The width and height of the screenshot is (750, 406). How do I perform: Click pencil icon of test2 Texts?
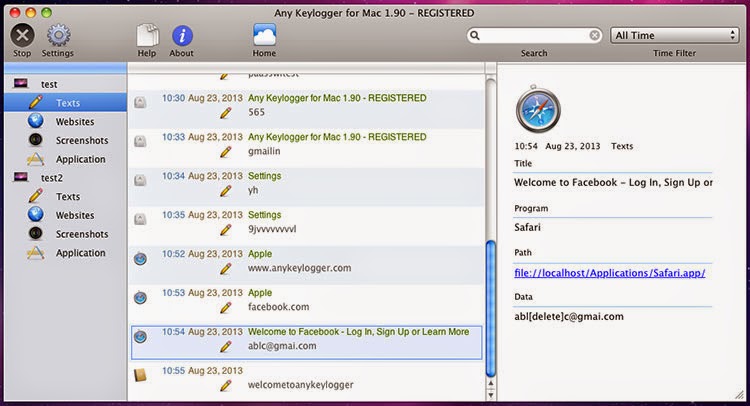35,196
